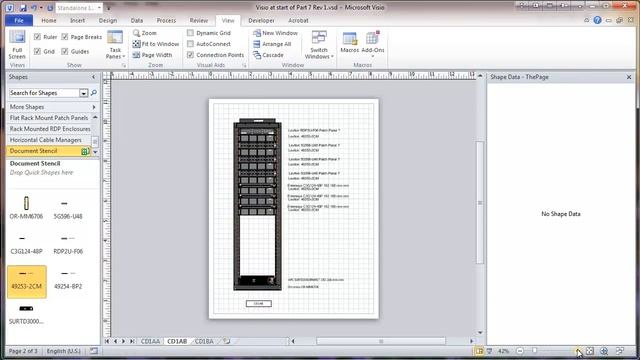Toggle the Guides checkbox
This screenshot has width=640, height=360.
click(65, 51)
